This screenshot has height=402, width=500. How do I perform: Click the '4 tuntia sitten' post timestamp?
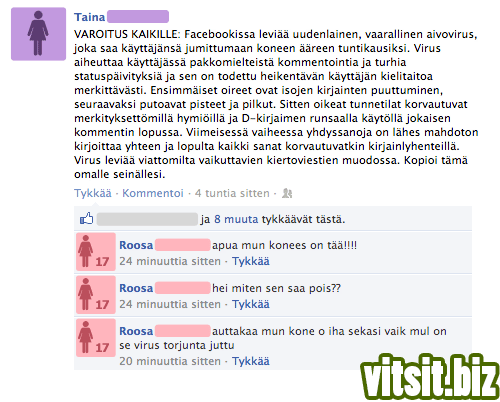click(x=232, y=193)
